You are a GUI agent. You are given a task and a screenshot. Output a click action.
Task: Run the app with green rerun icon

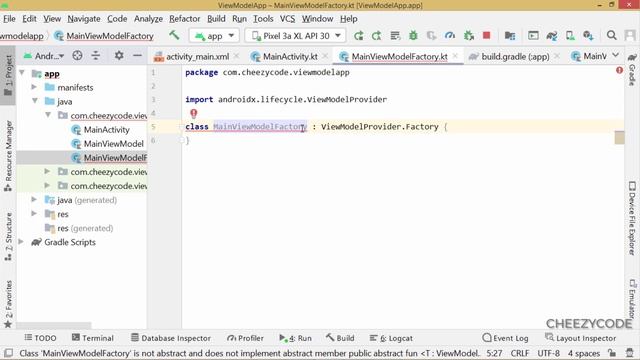[359, 36]
